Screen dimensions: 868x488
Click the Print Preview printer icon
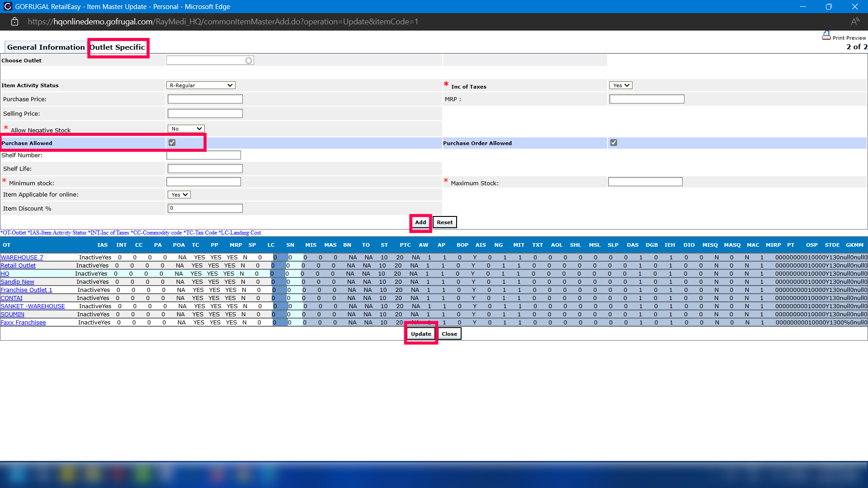826,36
